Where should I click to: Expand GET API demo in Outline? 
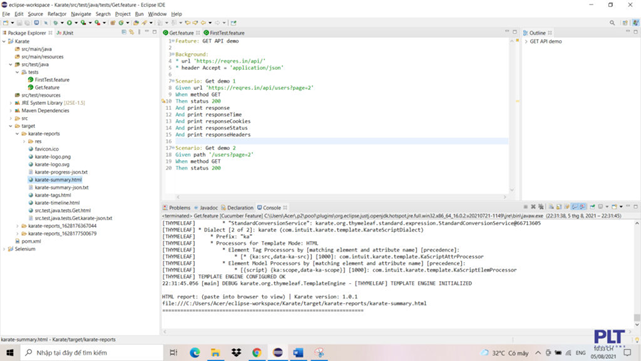(526, 41)
